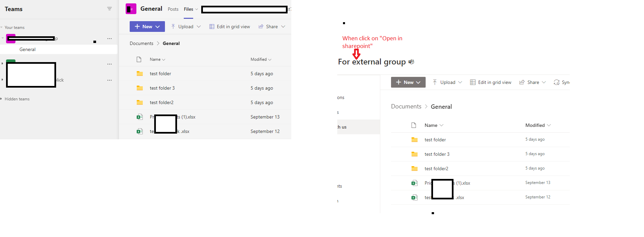Image resolution: width=644 pixels, height=237 pixels.
Task: Open test folder 3 in SharePoint list
Action: (437, 154)
